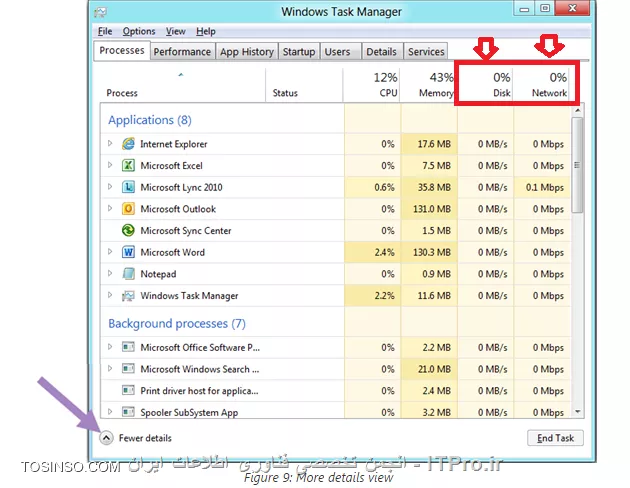
Task: Expand the Microsoft Word process group
Action: (x=110, y=252)
